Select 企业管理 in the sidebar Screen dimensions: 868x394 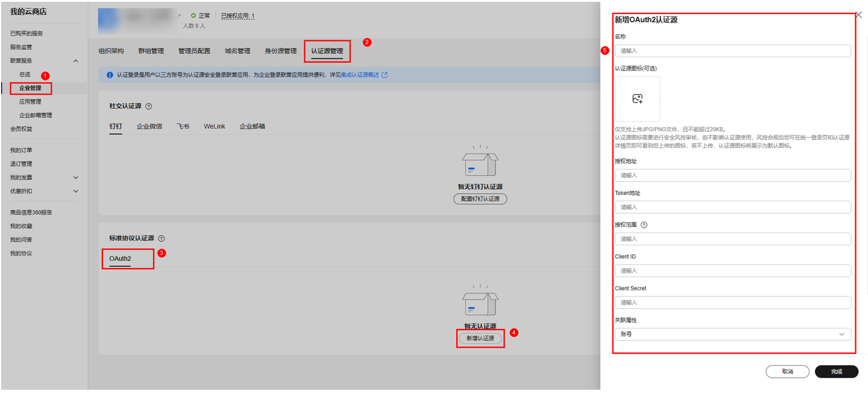pyautogui.click(x=30, y=89)
